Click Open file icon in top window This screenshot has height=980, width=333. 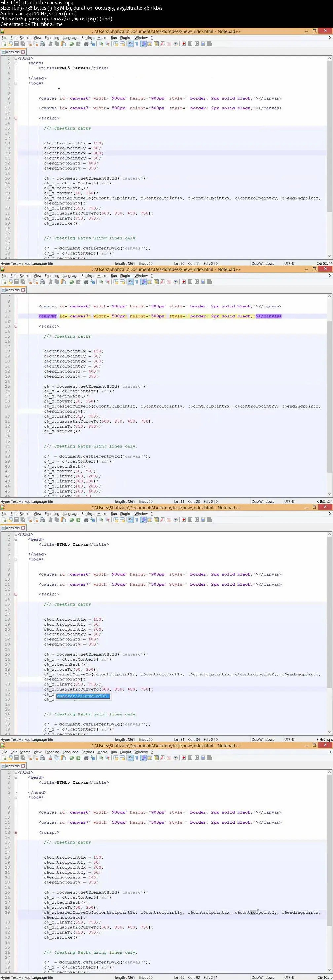pos(10,44)
